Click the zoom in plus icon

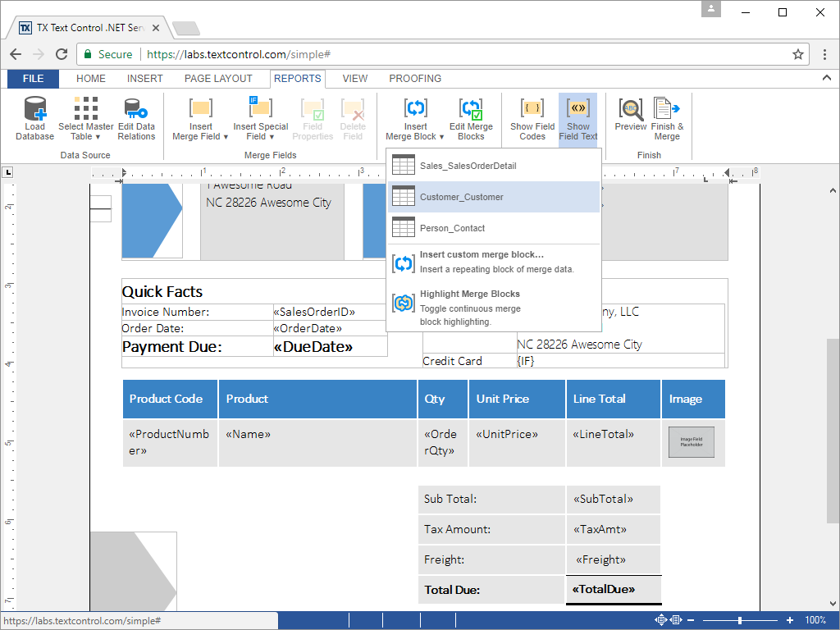click(790, 620)
